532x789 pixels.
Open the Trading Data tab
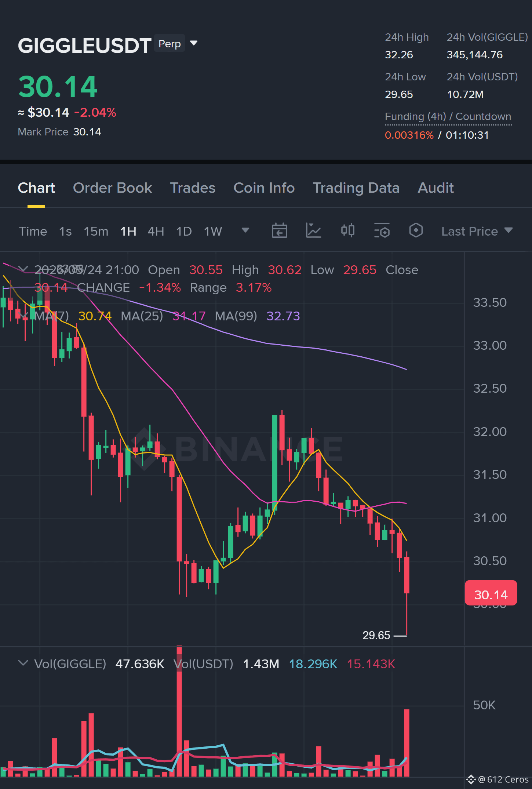[356, 188]
